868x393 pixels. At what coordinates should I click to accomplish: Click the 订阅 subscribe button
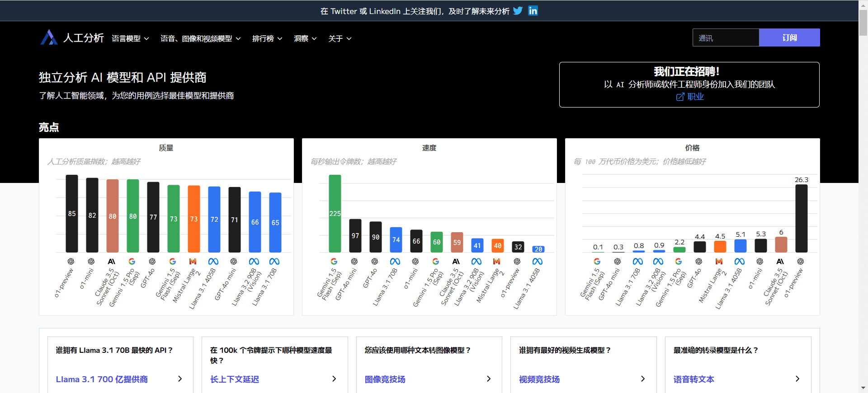(x=789, y=37)
